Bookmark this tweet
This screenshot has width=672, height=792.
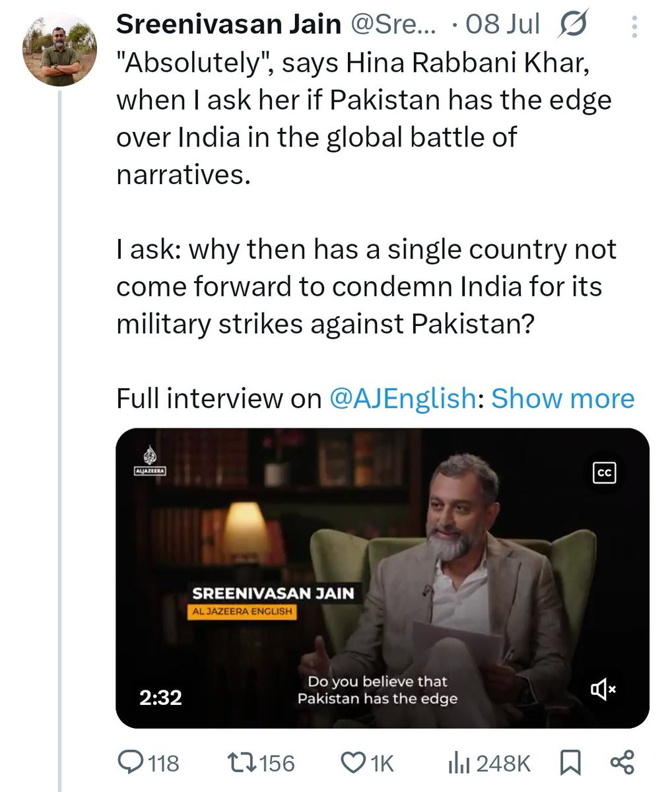(x=569, y=763)
